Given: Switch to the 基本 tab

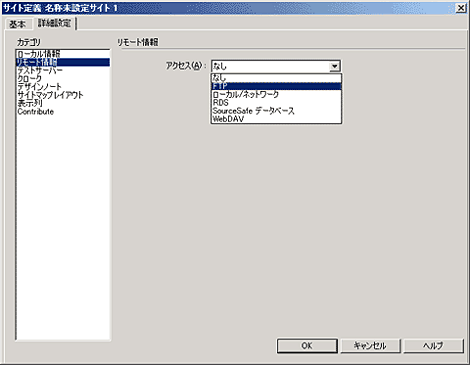Looking at the screenshot, I should coord(17,24).
